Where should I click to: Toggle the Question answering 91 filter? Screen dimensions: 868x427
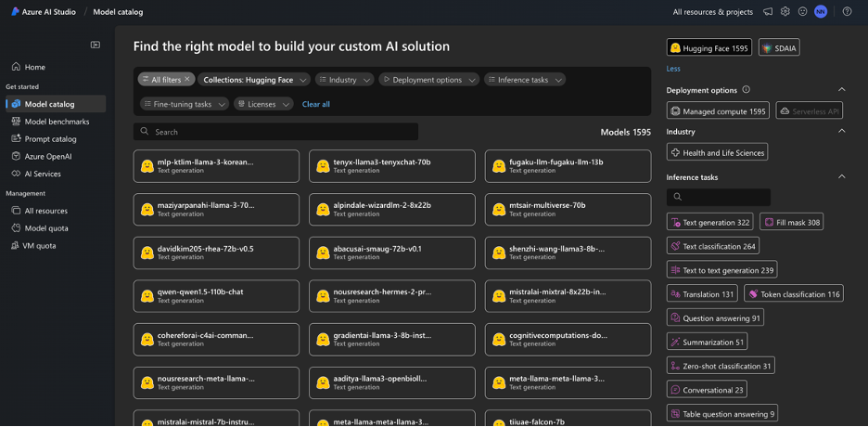pos(715,317)
